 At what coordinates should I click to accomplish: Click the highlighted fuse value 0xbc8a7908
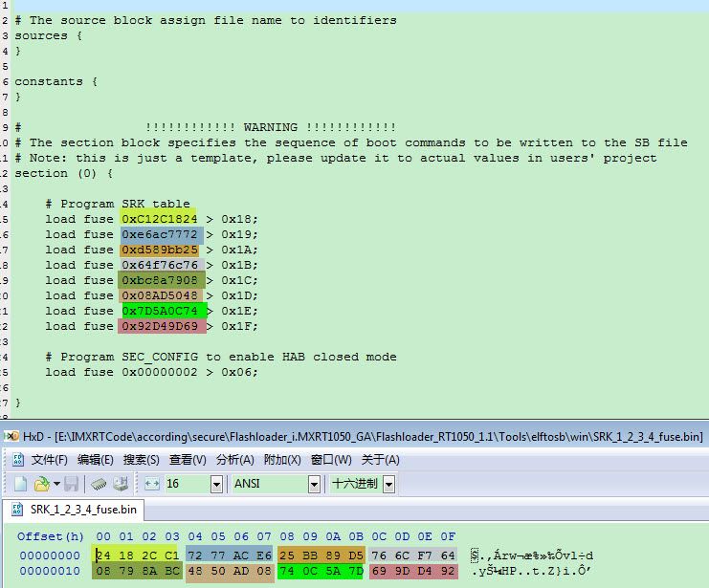click(x=159, y=280)
